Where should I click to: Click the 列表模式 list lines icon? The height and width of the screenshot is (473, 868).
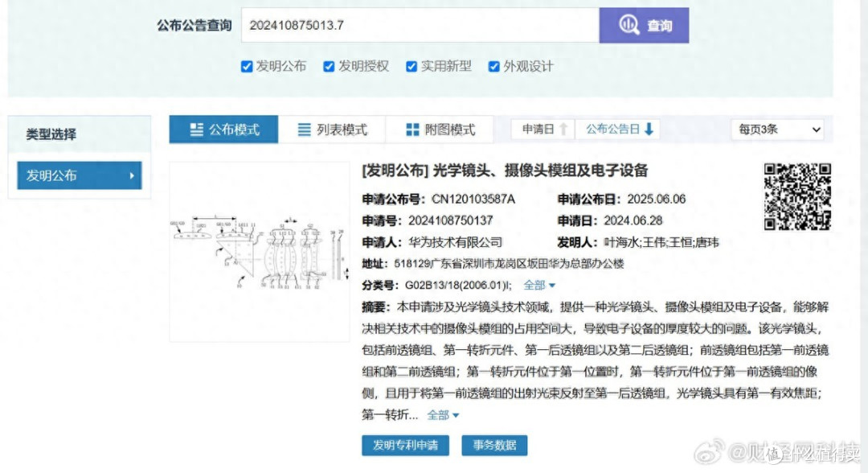point(304,130)
